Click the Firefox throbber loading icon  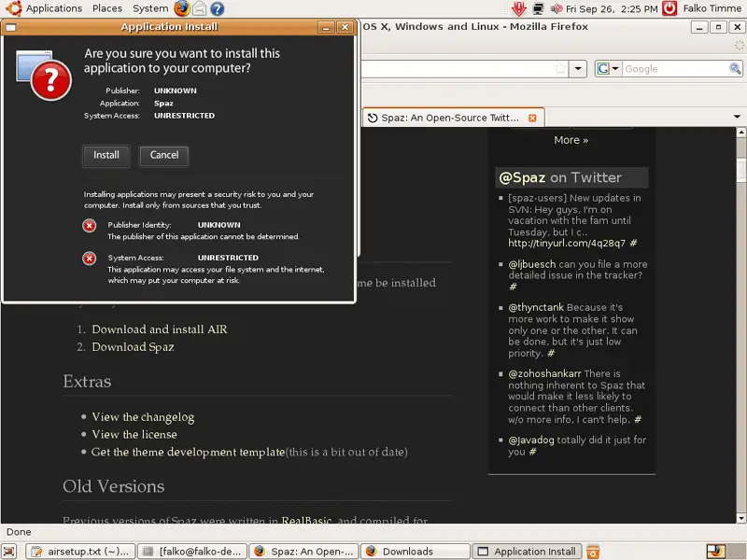(739, 45)
